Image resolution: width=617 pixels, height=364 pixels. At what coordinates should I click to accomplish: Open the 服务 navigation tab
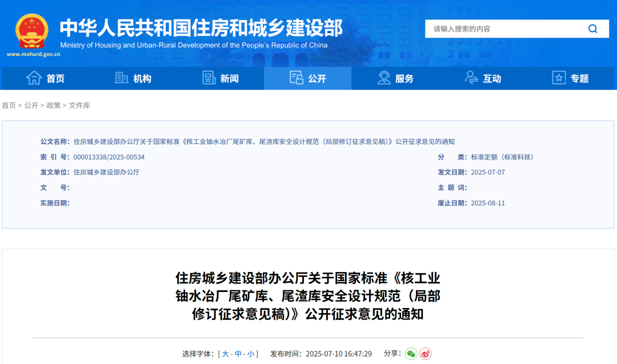[x=395, y=78]
